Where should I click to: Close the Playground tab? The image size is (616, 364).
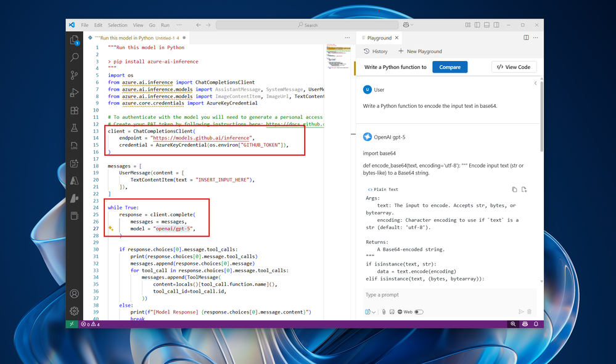tap(396, 38)
